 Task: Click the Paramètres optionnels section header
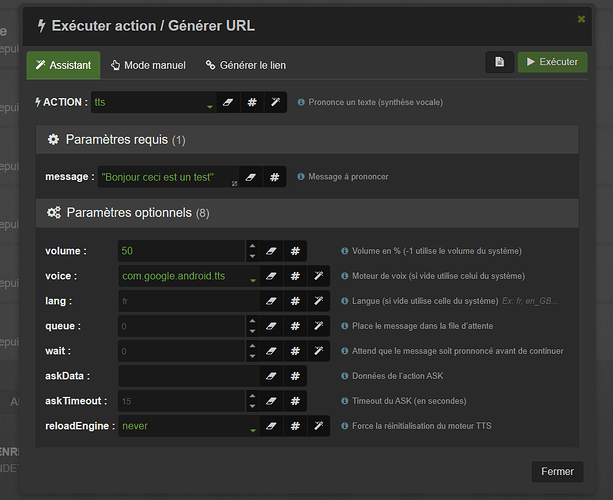tap(307, 213)
